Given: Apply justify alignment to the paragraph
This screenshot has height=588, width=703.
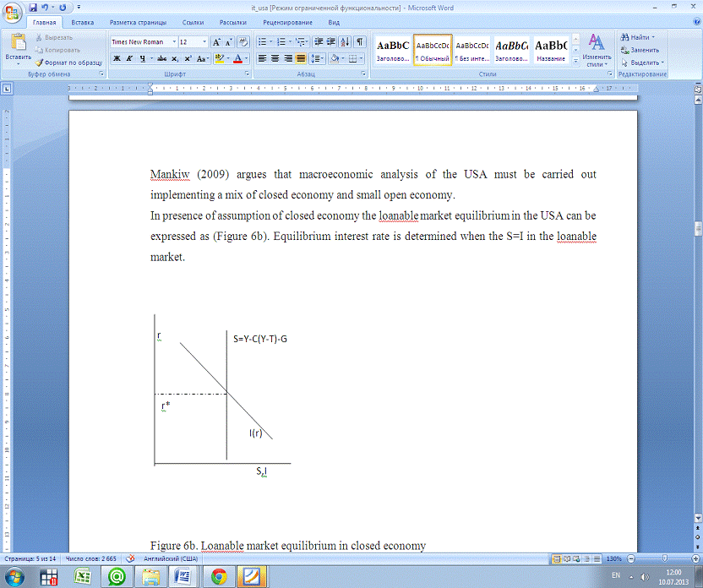Looking at the screenshot, I should (x=302, y=58).
